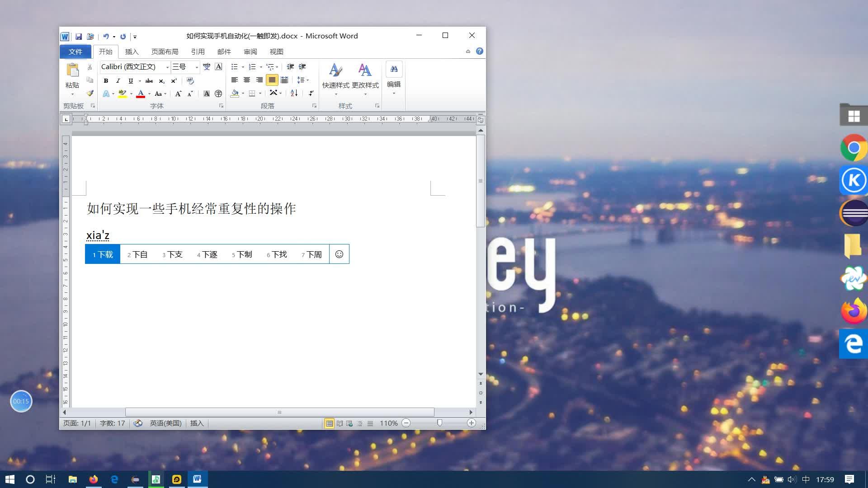868x488 pixels.
Task: Click the Change Styles (更改样式) button
Action: pos(365,80)
